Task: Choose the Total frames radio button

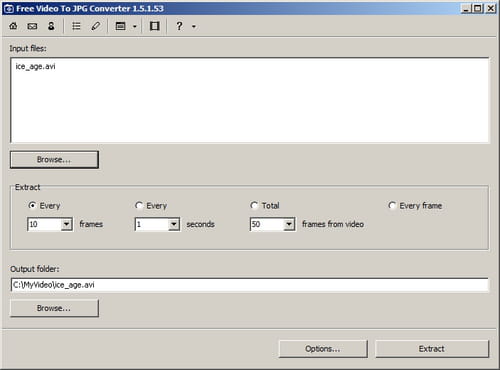Action: click(x=254, y=205)
